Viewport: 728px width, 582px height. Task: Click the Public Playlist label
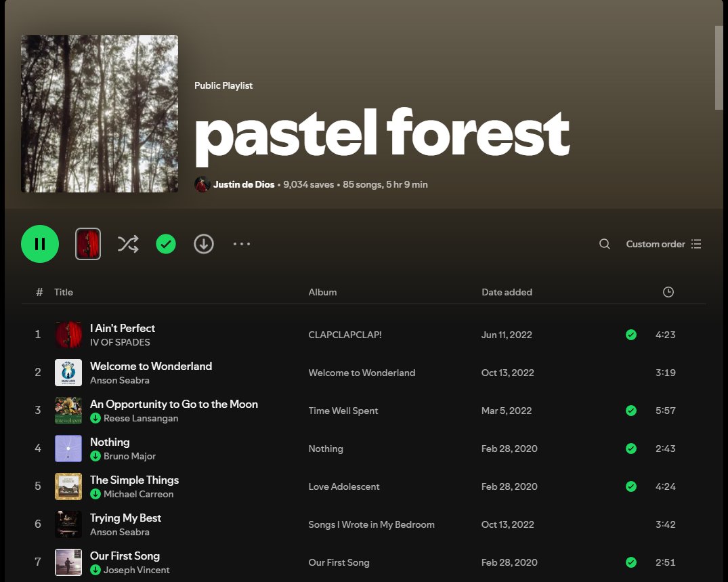pos(223,85)
